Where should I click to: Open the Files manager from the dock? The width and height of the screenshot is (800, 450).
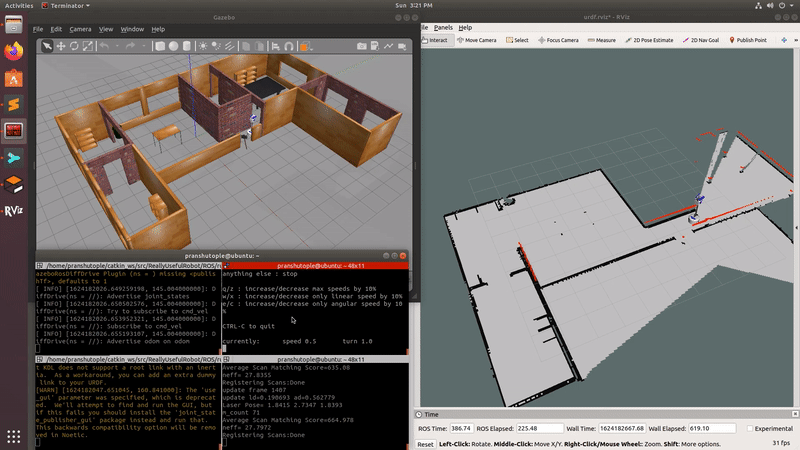click(x=14, y=24)
